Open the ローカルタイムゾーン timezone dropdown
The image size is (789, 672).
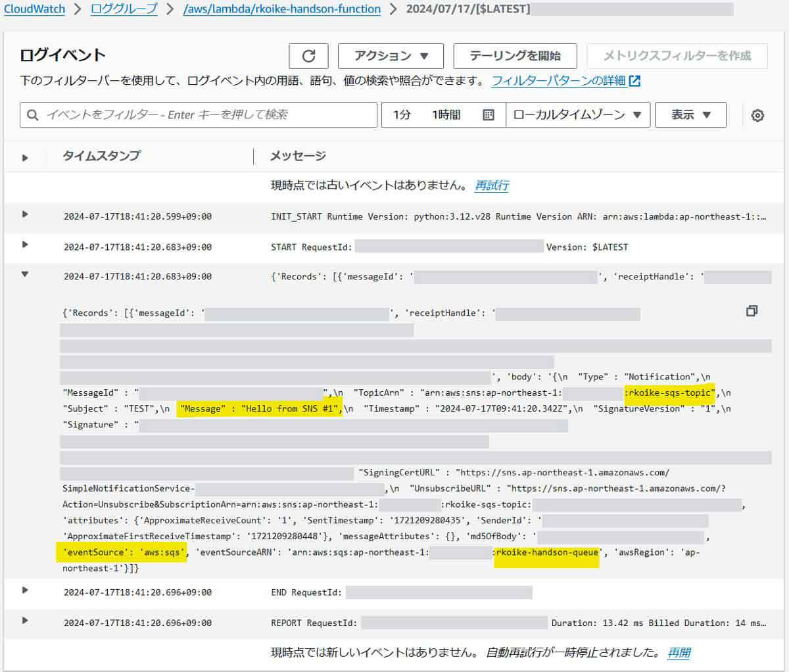(x=577, y=114)
